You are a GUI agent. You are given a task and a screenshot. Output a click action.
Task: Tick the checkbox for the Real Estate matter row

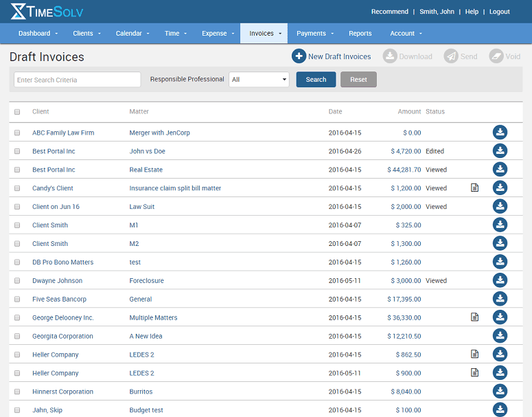(17, 170)
